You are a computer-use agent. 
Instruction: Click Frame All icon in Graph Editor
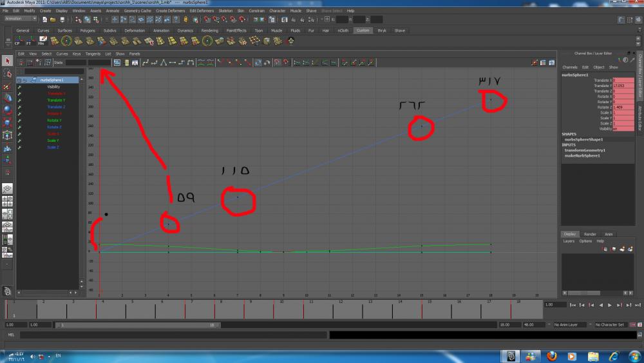[x=117, y=63]
